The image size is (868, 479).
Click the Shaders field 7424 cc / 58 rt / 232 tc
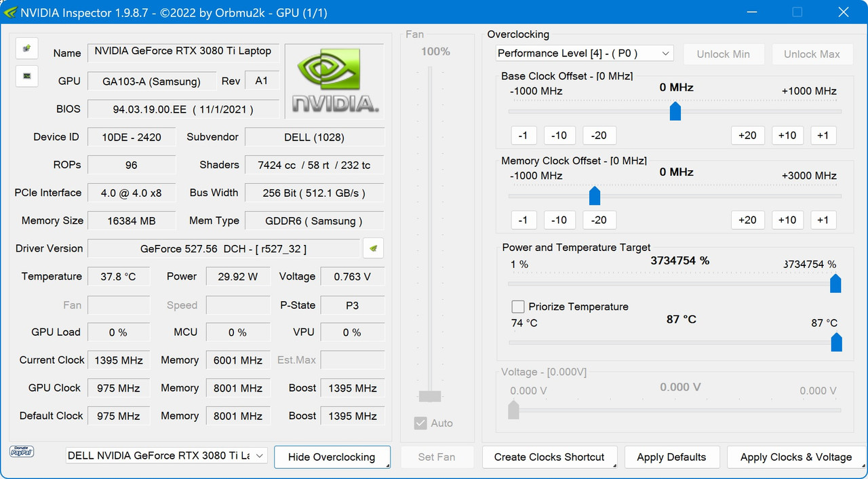(x=315, y=165)
